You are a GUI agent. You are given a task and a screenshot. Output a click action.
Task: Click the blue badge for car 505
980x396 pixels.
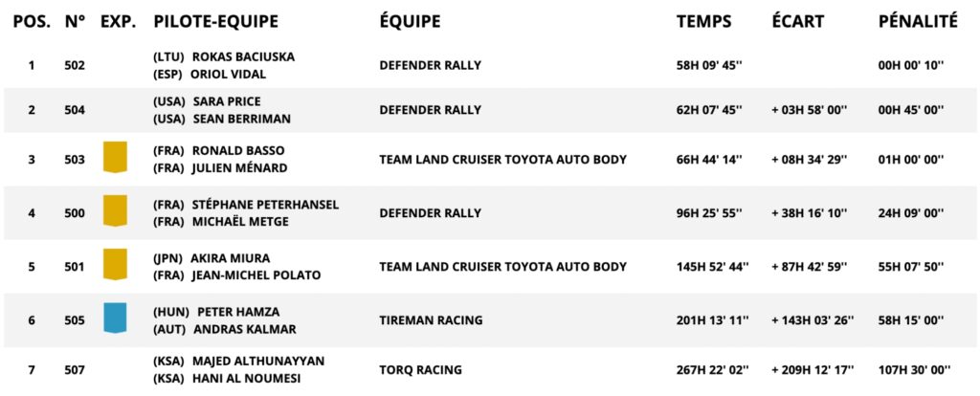(x=115, y=318)
